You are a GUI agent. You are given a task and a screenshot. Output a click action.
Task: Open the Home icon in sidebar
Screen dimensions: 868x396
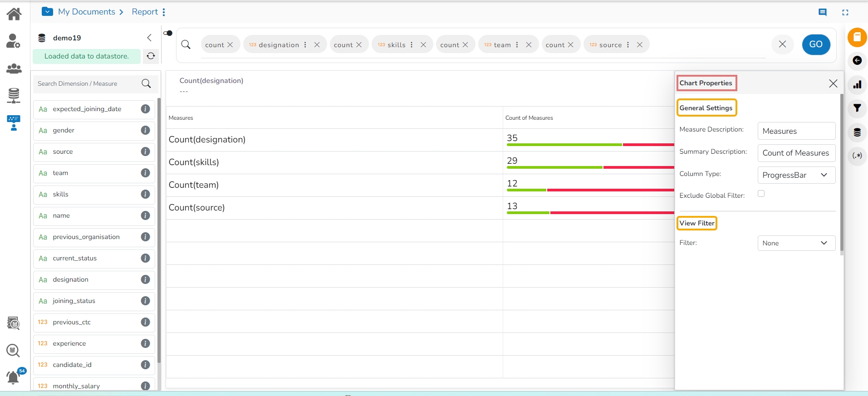pyautogui.click(x=14, y=14)
